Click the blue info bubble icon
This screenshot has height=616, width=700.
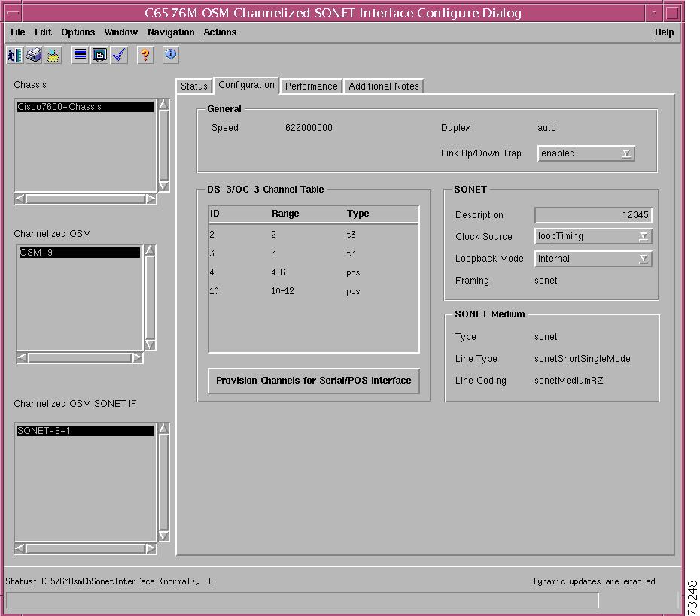click(x=171, y=56)
